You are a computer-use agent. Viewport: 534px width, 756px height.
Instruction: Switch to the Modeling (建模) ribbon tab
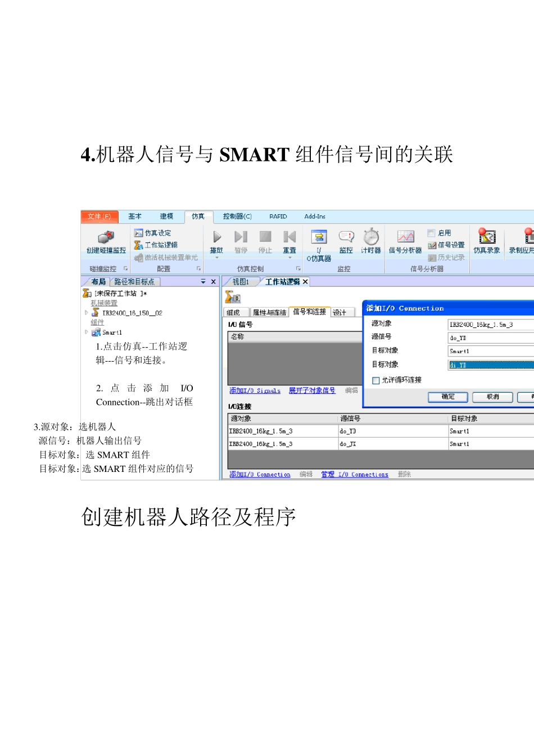click(166, 217)
